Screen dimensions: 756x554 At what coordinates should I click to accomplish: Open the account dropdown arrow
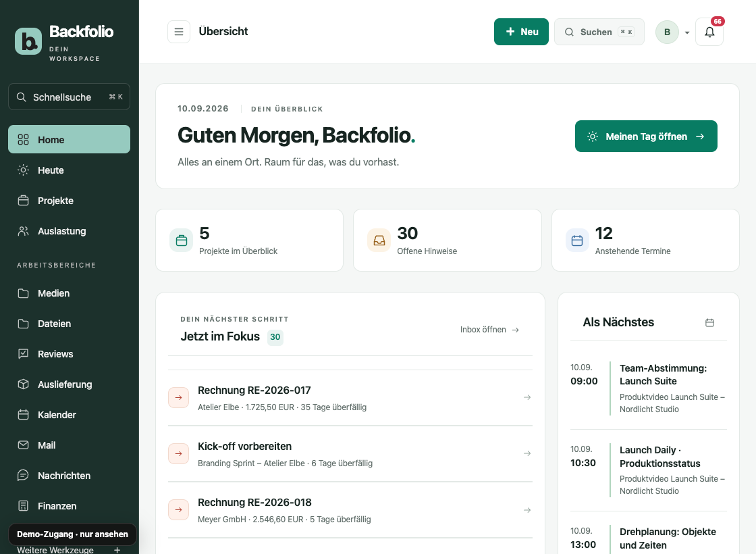click(x=687, y=33)
